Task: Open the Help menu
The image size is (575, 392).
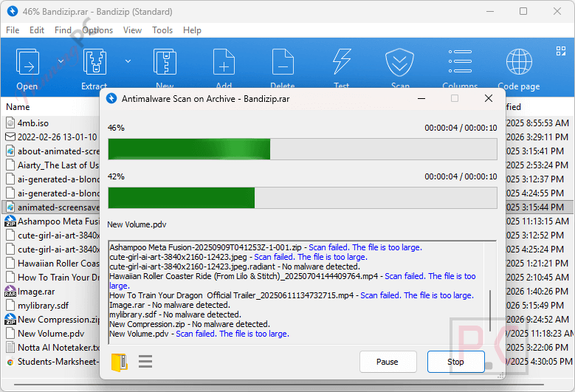Action: coord(192,30)
